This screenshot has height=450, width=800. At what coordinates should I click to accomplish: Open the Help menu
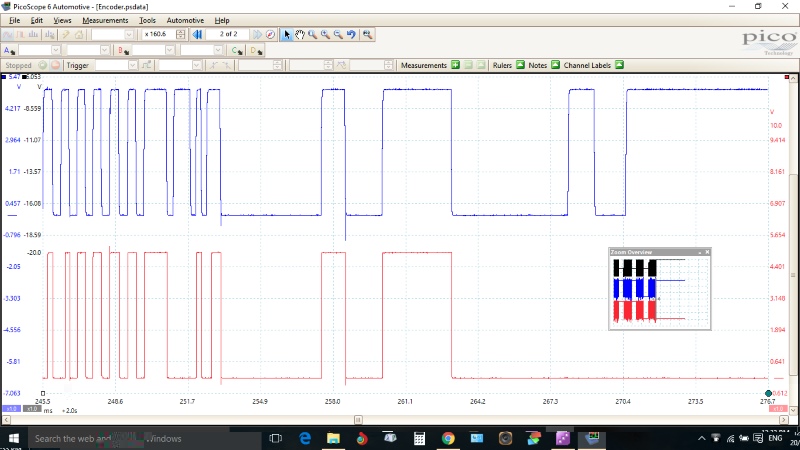[221, 20]
